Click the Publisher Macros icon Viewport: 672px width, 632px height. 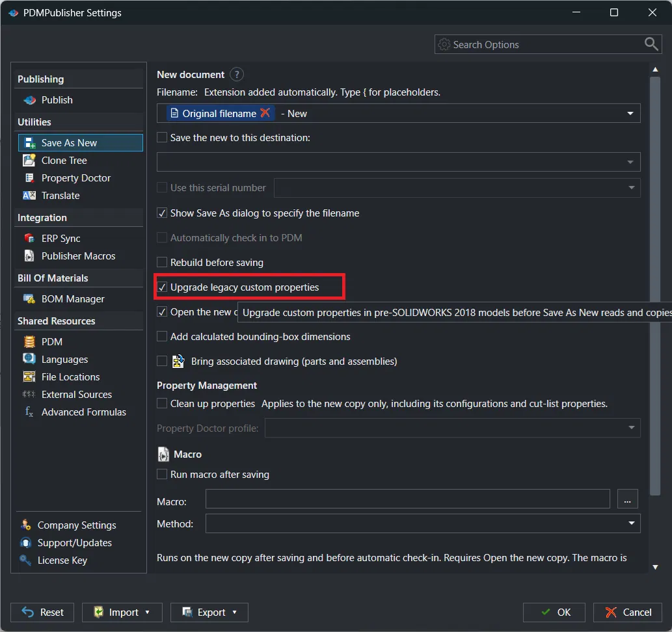tap(29, 256)
